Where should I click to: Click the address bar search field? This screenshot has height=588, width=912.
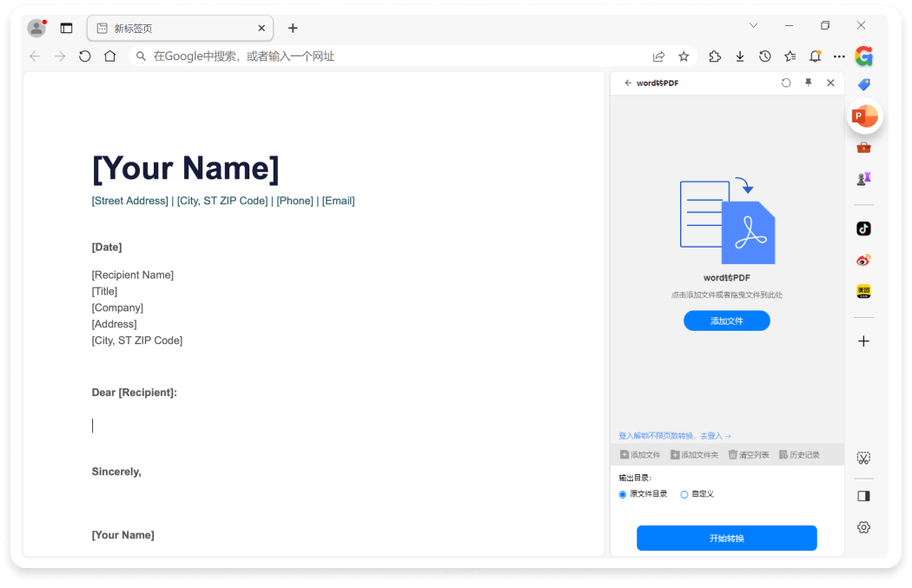click(x=391, y=56)
